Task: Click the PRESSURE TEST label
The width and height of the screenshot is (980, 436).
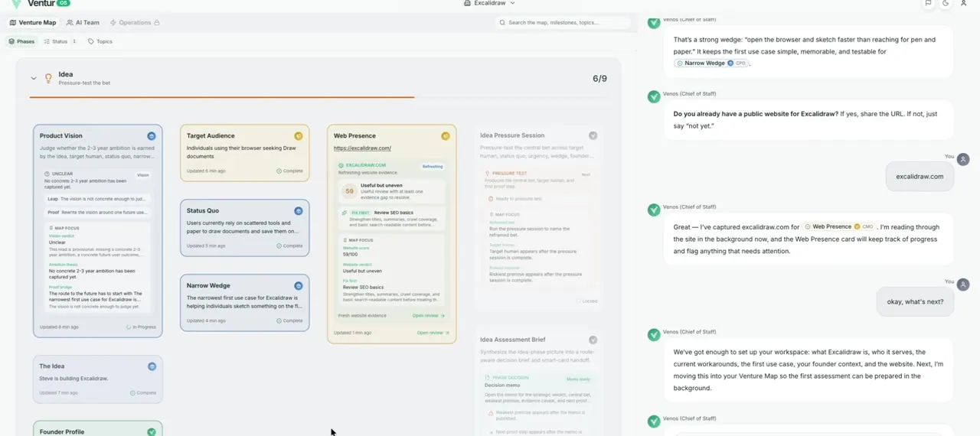Action: 509,174
